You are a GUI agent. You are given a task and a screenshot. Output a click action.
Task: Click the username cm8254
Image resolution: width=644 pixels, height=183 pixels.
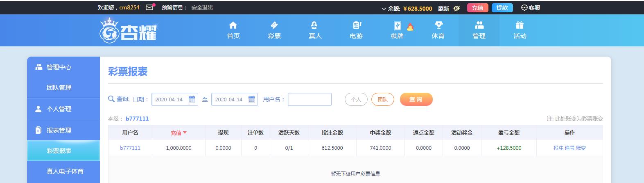point(129,7)
